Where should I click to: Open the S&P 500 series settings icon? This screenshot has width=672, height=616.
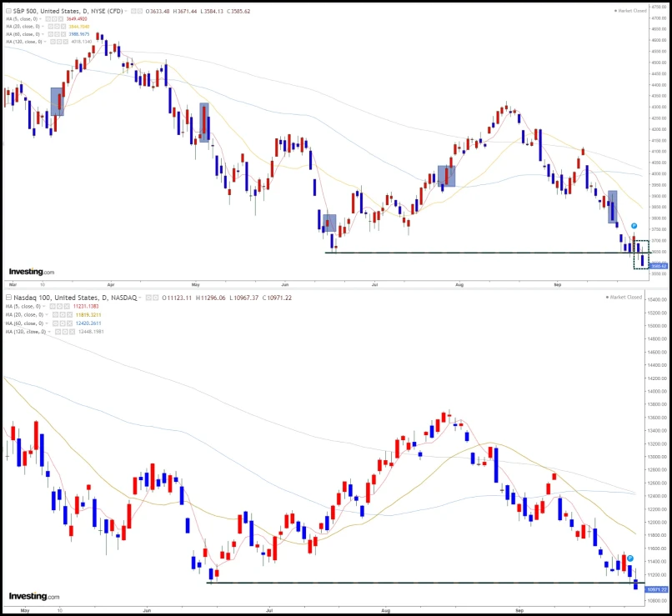click(x=140, y=11)
